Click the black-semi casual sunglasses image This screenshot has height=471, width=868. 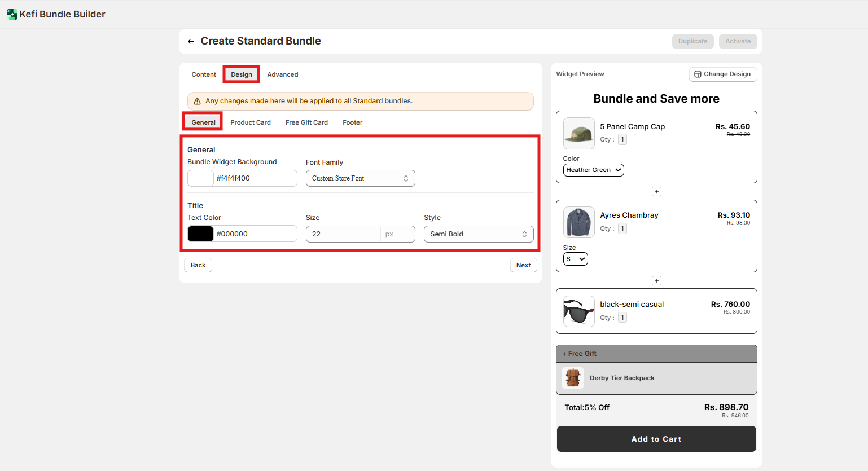pos(578,311)
